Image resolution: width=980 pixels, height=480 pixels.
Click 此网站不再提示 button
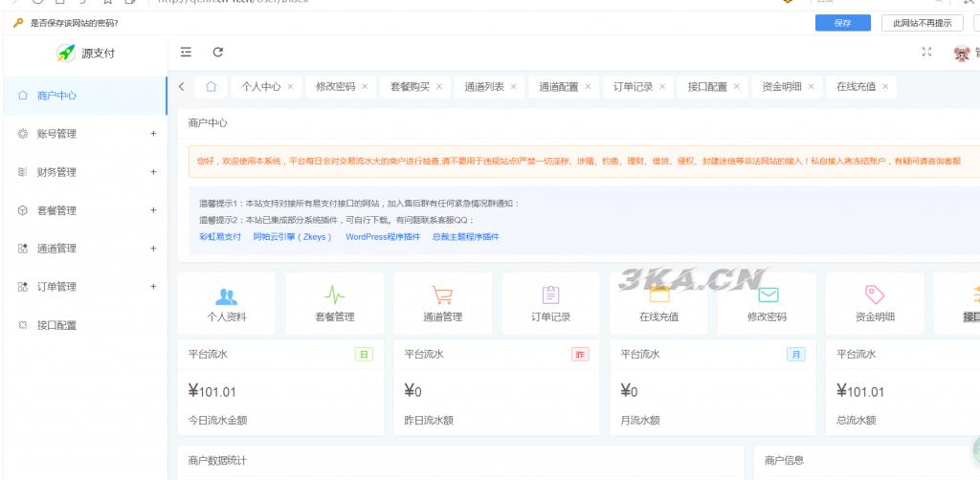point(922,23)
